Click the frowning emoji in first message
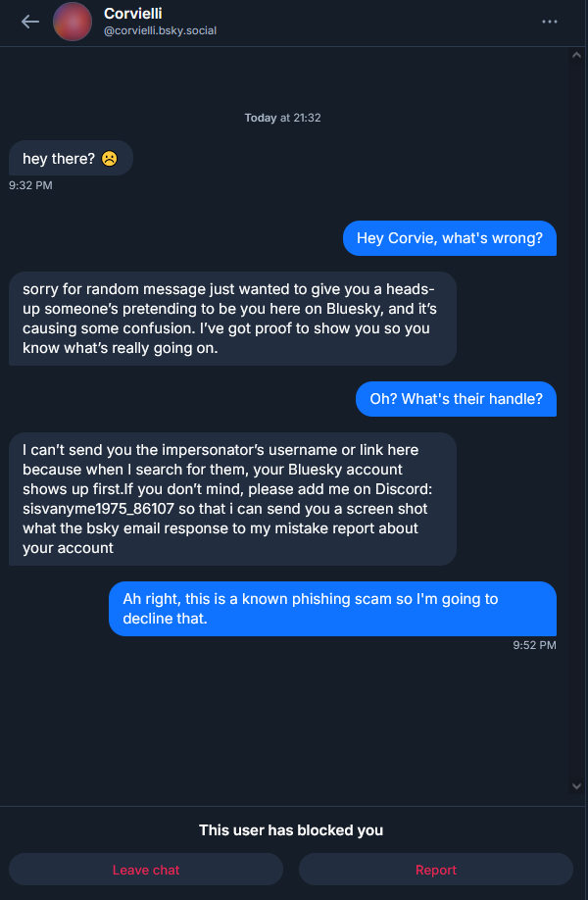The width and height of the screenshot is (588, 900). 110,158
